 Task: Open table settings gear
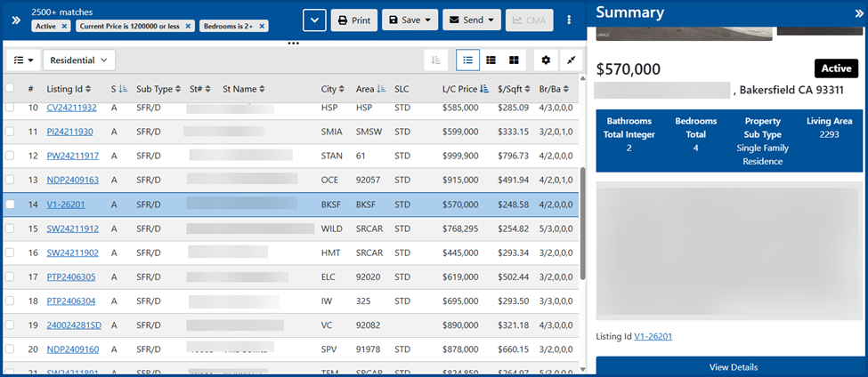pyautogui.click(x=546, y=60)
